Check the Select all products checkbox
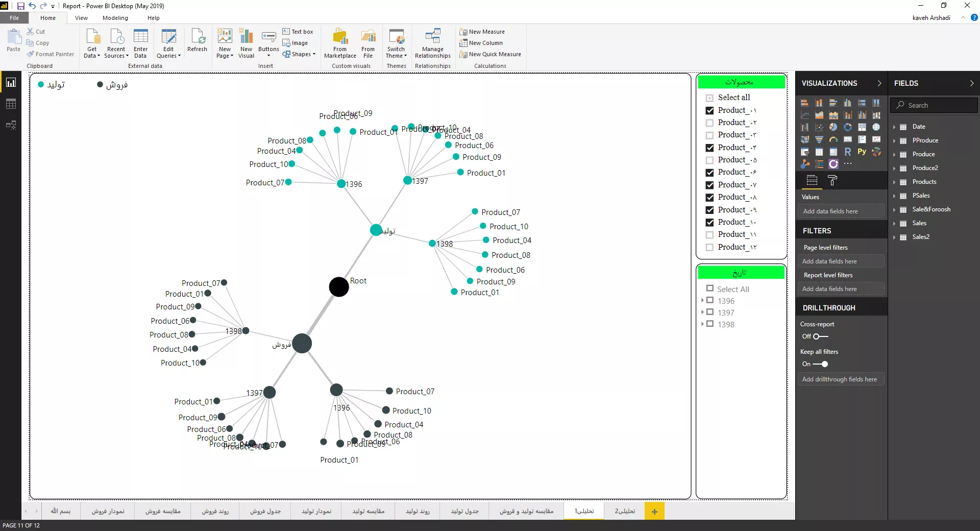Screen dimensions: 980x531 (x=709, y=98)
